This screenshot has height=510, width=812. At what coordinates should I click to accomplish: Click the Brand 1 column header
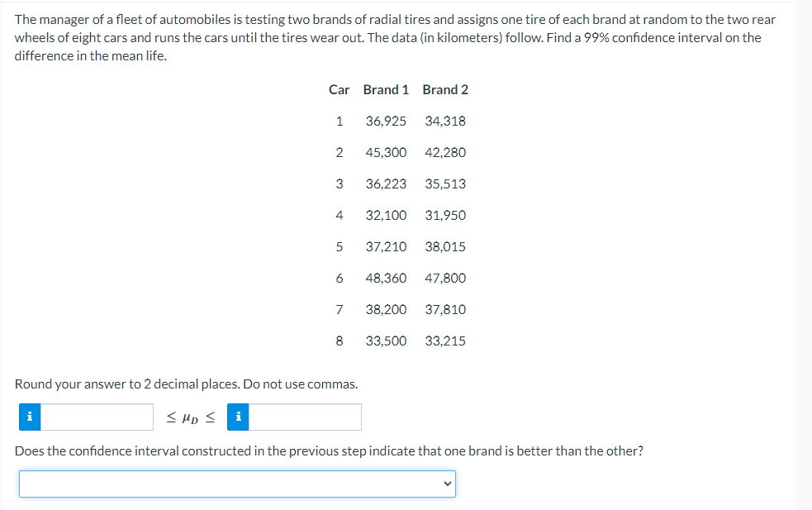[x=386, y=89]
